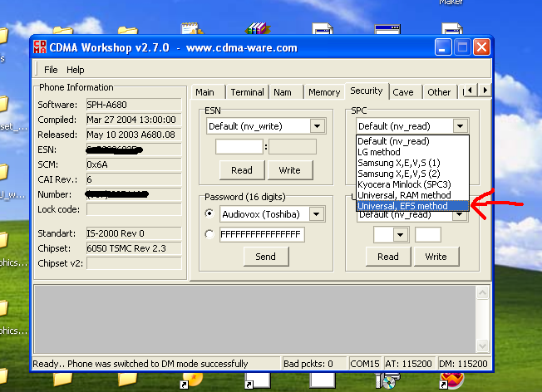Choose Universal, EFS method option

pyautogui.click(x=412, y=206)
